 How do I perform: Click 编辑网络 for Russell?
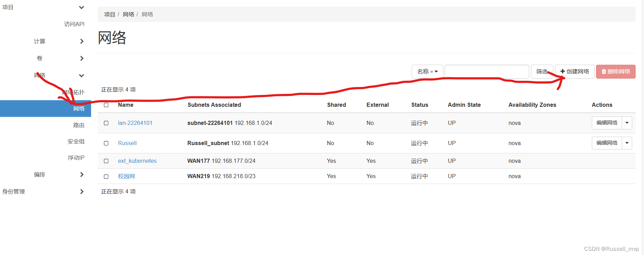[x=607, y=143]
